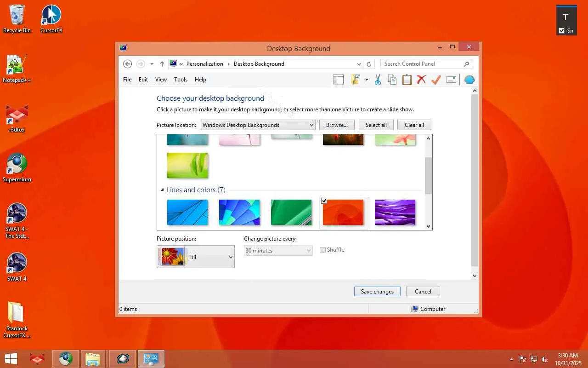The width and height of the screenshot is (588, 368).
Task: Open the Picture location dropdown
Action: pyautogui.click(x=258, y=125)
